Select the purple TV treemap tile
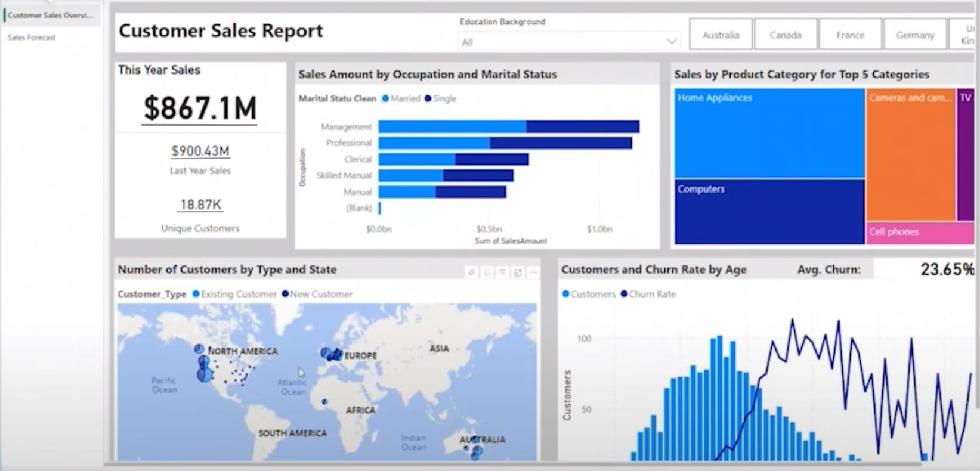980x471 pixels. [x=966, y=155]
